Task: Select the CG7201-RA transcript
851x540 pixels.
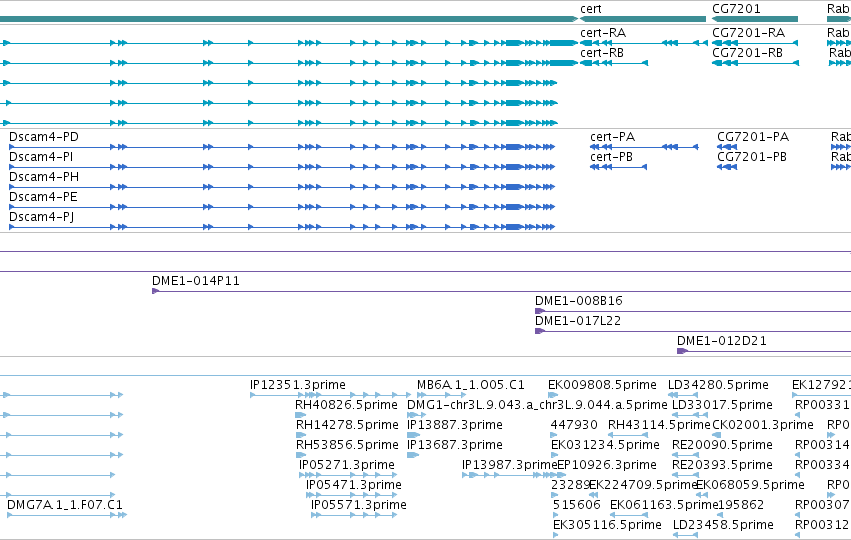Action: coord(748,33)
